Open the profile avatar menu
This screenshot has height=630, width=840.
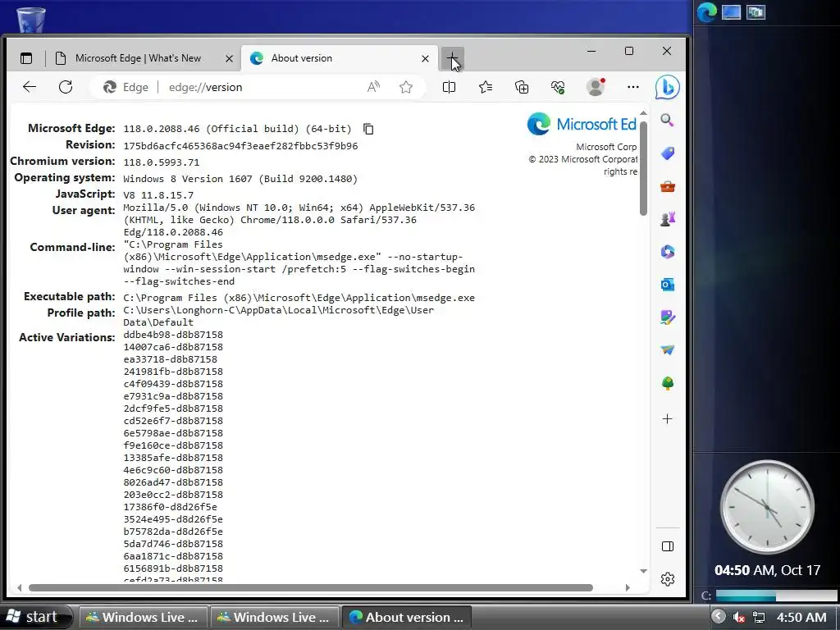point(596,87)
